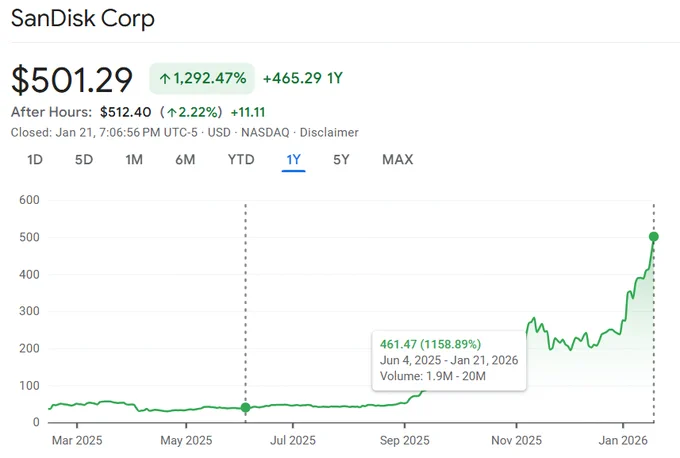The width and height of the screenshot is (680, 458).
Task: Click the 1,292.47% gain badge
Action: (x=202, y=79)
